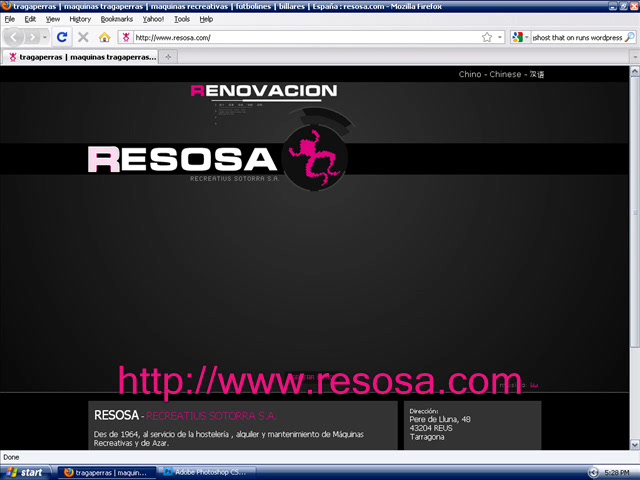Open the File menu

9,19
